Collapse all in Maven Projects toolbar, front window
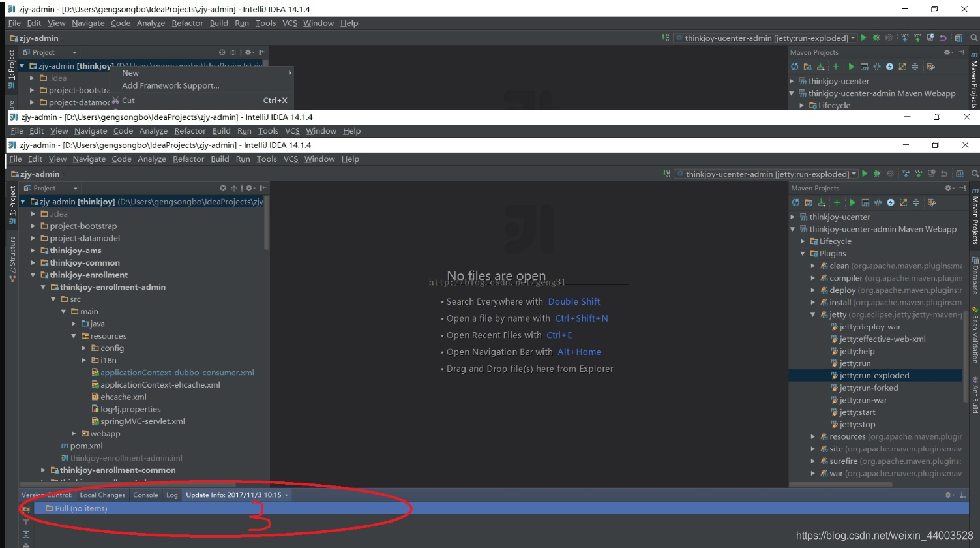This screenshot has height=548, width=980. [x=916, y=202]
